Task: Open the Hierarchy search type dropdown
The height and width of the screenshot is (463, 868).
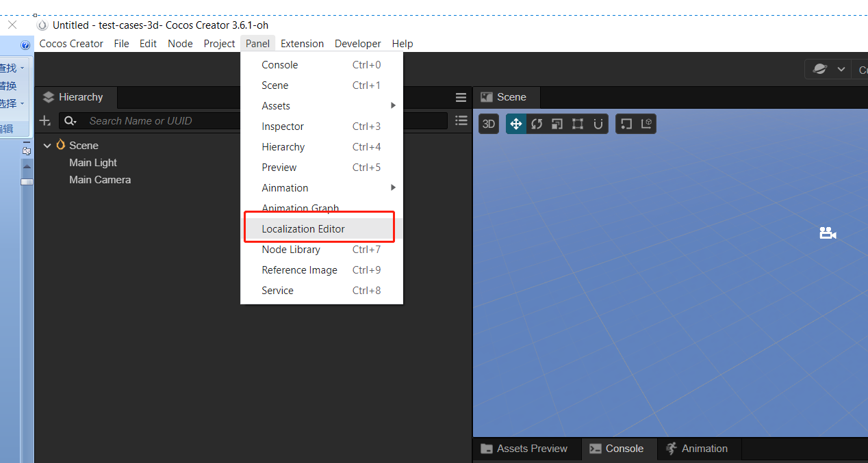Action: [x=71, y=121]
